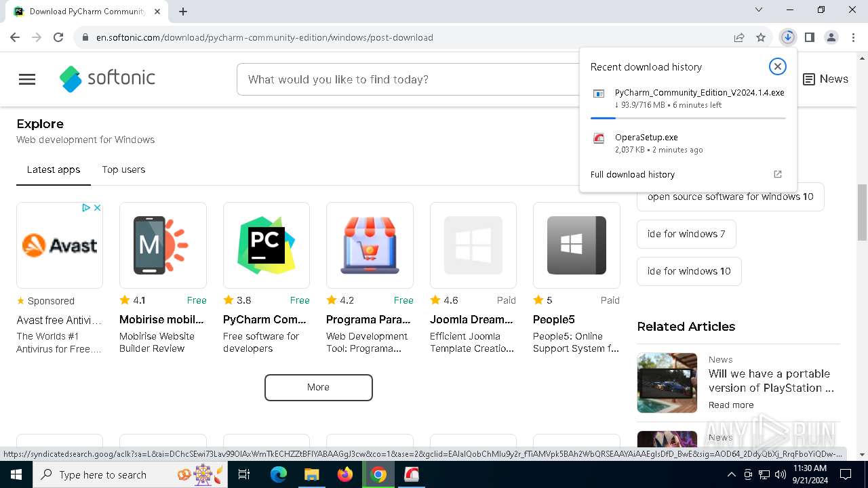
Task: Click PyCharm download progress bar
Action: pos(688,118)
